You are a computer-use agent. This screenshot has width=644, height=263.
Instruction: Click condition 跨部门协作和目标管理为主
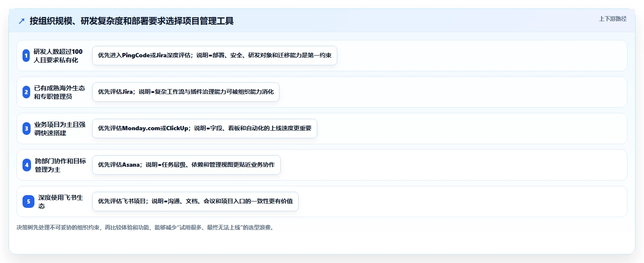point(61,165)
